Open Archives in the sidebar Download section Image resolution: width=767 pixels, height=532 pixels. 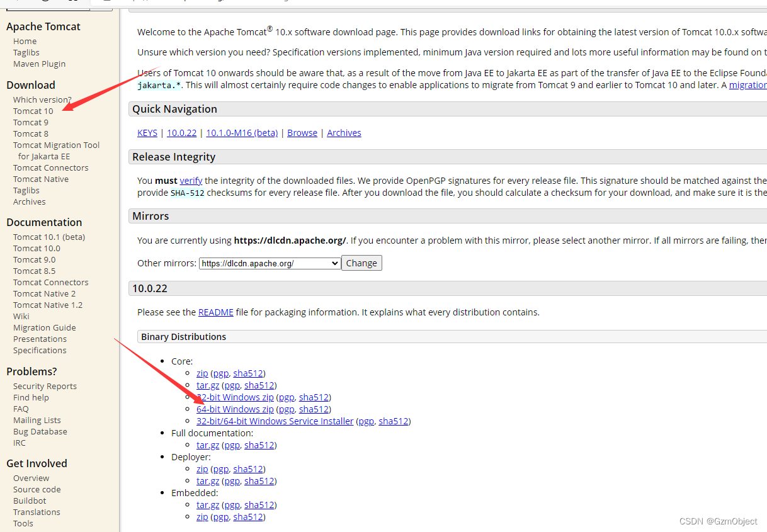(30, 201)
